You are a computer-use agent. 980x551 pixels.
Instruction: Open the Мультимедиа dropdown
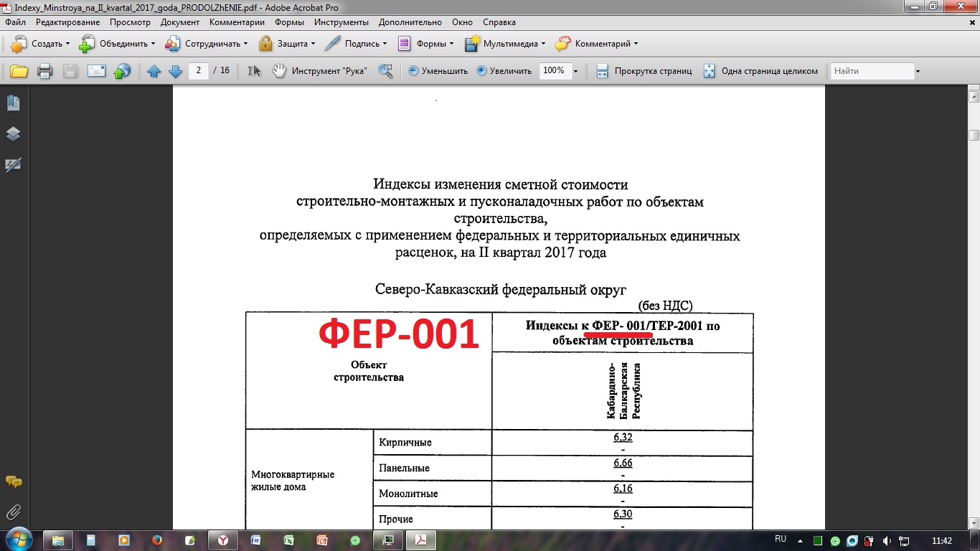(x=504, y=44)
